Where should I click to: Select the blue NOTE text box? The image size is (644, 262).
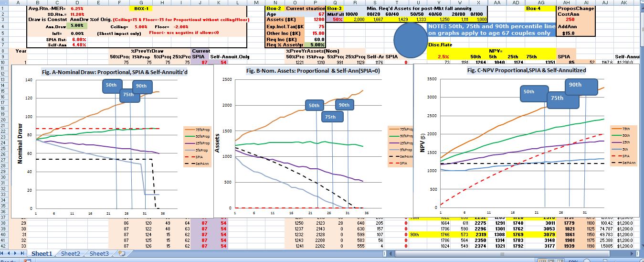click(492, 30)
